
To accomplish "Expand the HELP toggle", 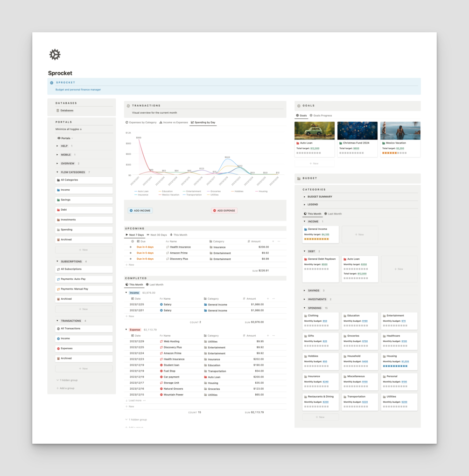I will coord(57,146).
